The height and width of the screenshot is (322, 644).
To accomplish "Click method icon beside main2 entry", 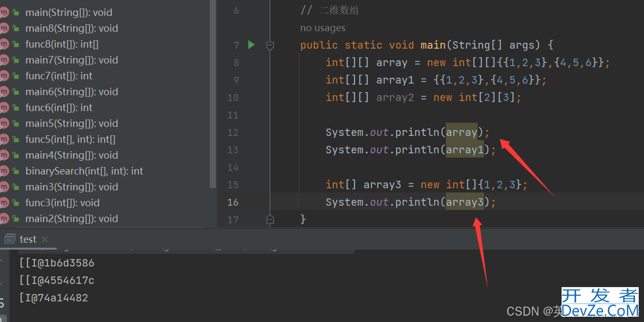I will 4,218.
